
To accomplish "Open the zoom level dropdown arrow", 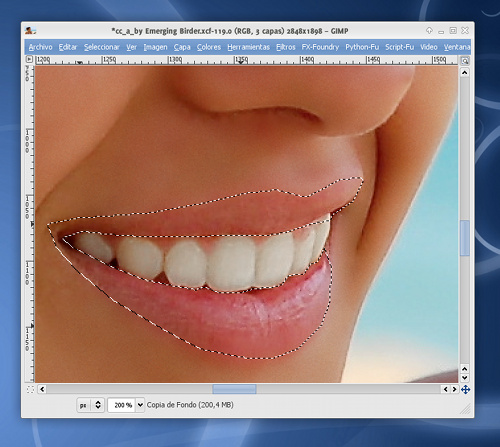I will [x=140, y=405].
